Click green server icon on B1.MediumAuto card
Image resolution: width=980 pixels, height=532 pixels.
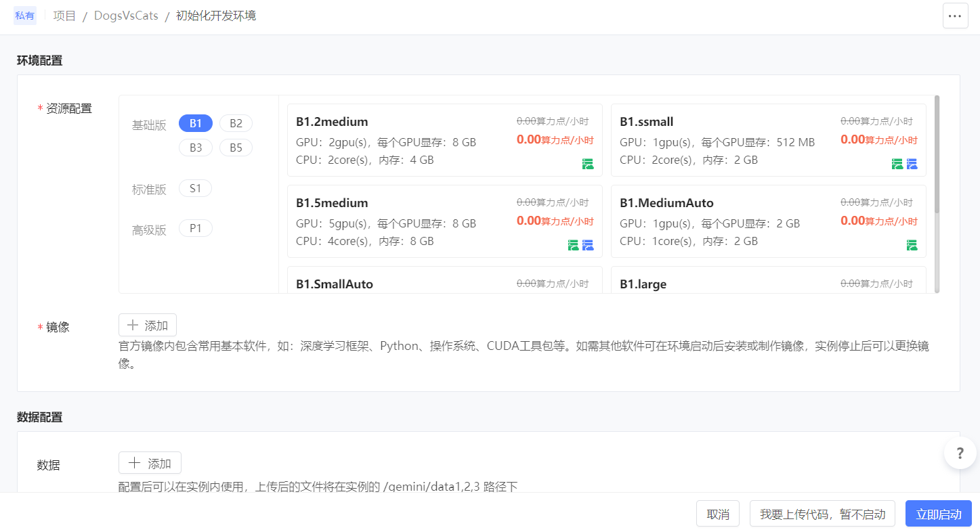(912, 245)
